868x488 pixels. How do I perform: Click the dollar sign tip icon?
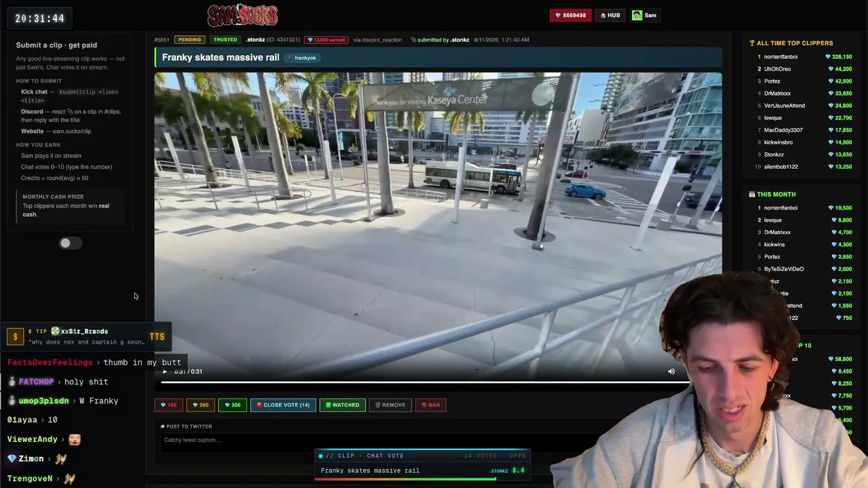point(15,336)
